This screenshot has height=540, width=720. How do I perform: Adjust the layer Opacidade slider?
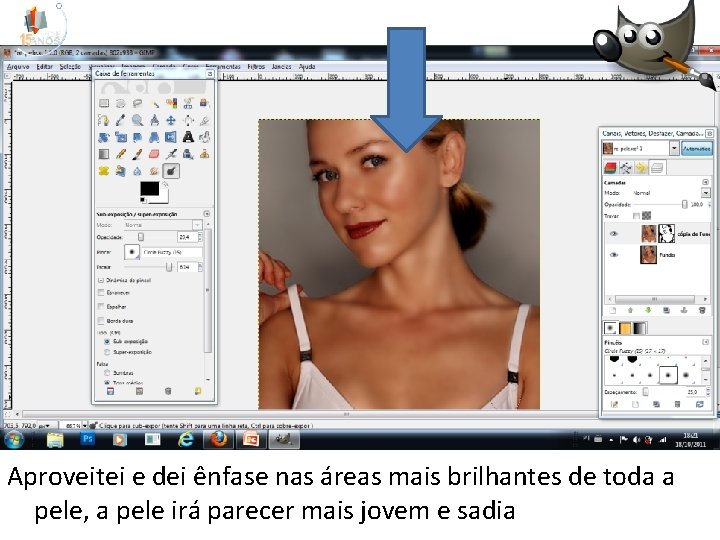684,204
